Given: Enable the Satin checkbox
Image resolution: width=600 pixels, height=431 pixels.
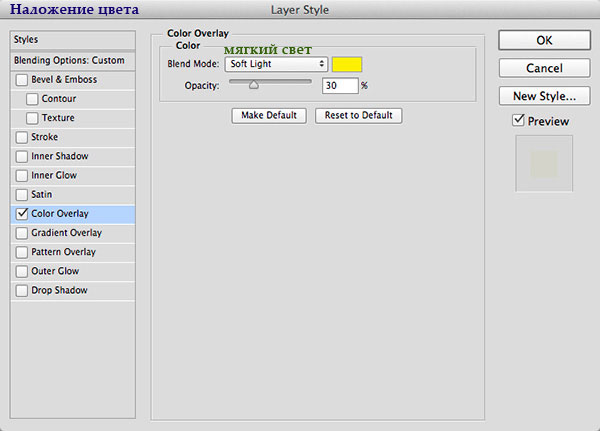Looking at the screenshot, I should tap(21, 194).
